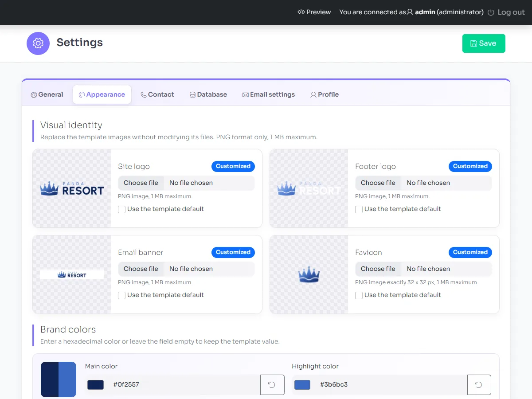This screenshot has height=399, width=532.
Task: Check template default for Email banner
Action: (x=121, y=295)
